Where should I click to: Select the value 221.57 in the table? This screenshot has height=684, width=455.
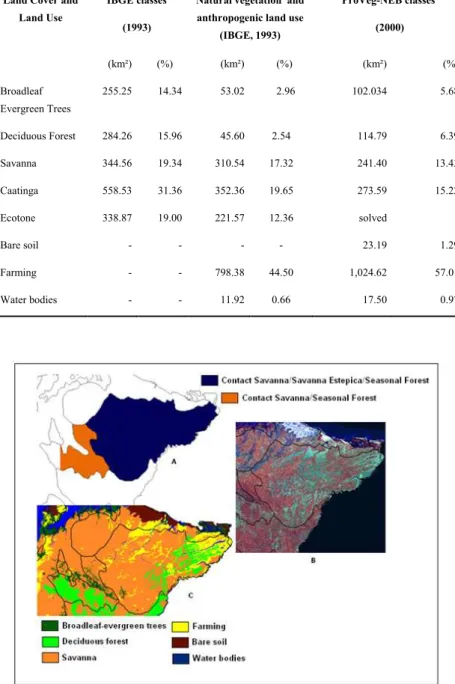tap(229, 218)
